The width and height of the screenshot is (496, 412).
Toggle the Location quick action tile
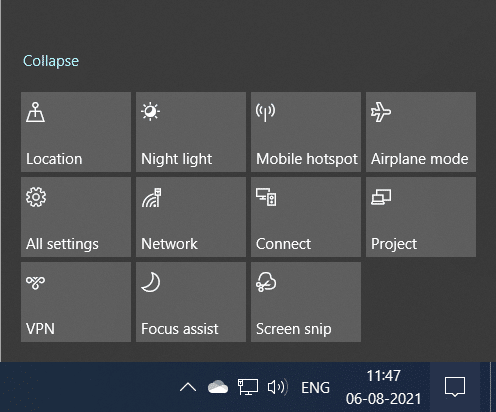pos(76,132)
